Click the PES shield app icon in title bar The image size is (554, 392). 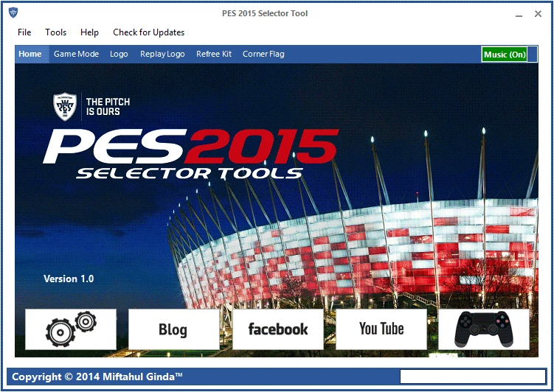tap(13, 13)
